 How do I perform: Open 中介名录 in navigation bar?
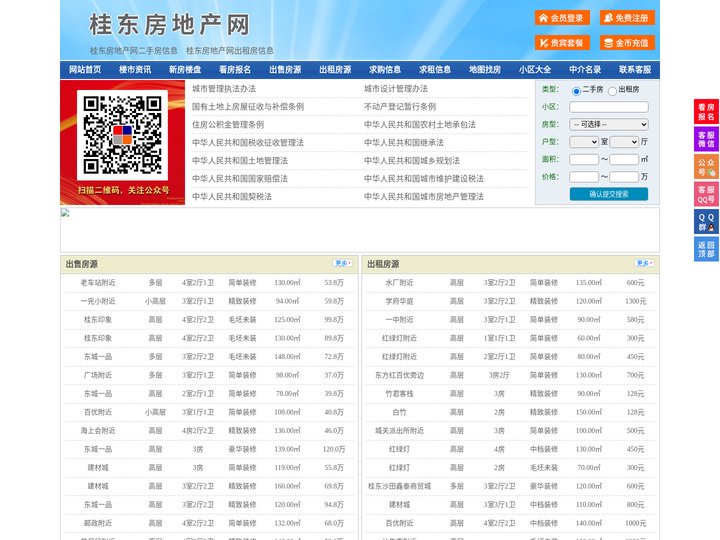pyautogui.click(x=585, y=69)
